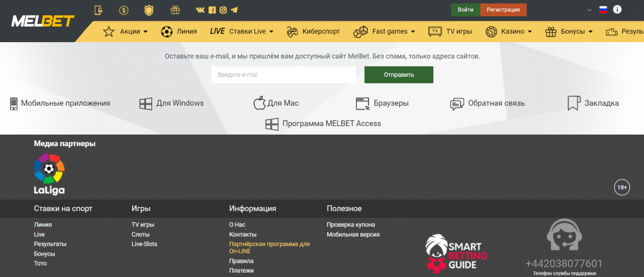Click the chat bubbles icon beside Обратная связь

(457, 104)
